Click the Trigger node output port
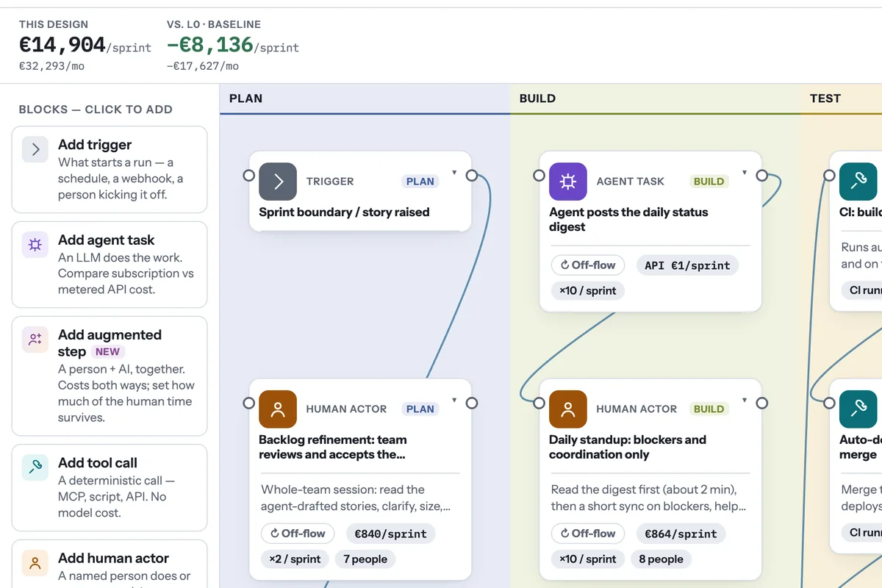The height and width of the screenshot is (588, 882). point(472,176)
